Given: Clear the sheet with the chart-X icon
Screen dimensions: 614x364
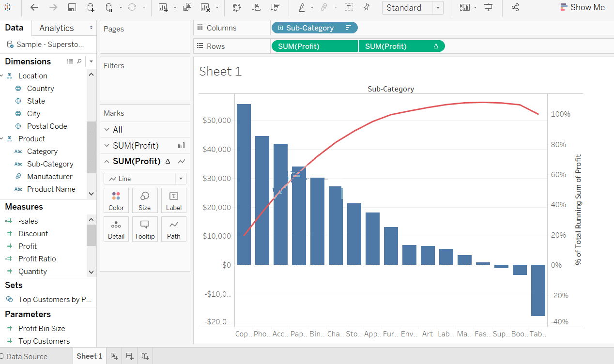Looking at the screenshot, I should point(206,7).
